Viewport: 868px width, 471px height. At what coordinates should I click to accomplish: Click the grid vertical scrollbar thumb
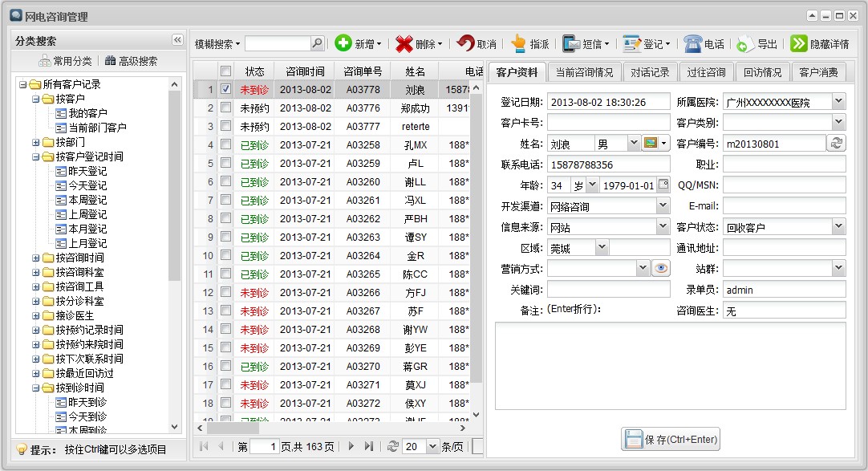point(476,239)
